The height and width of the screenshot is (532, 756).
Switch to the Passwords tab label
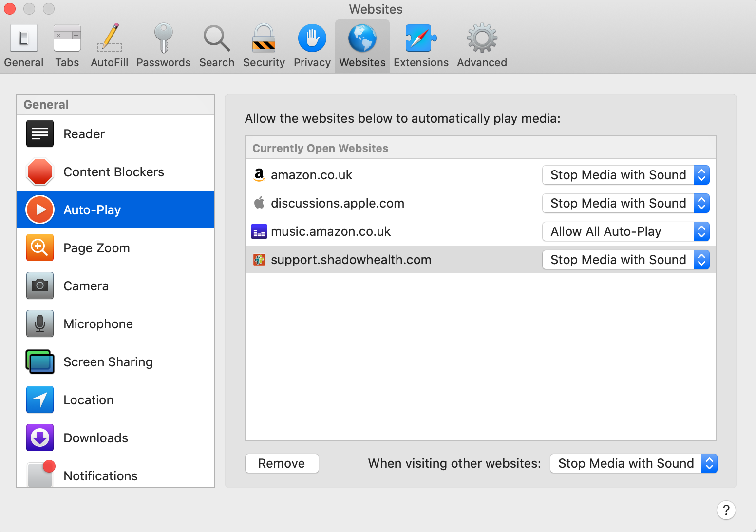click(164, 63)
